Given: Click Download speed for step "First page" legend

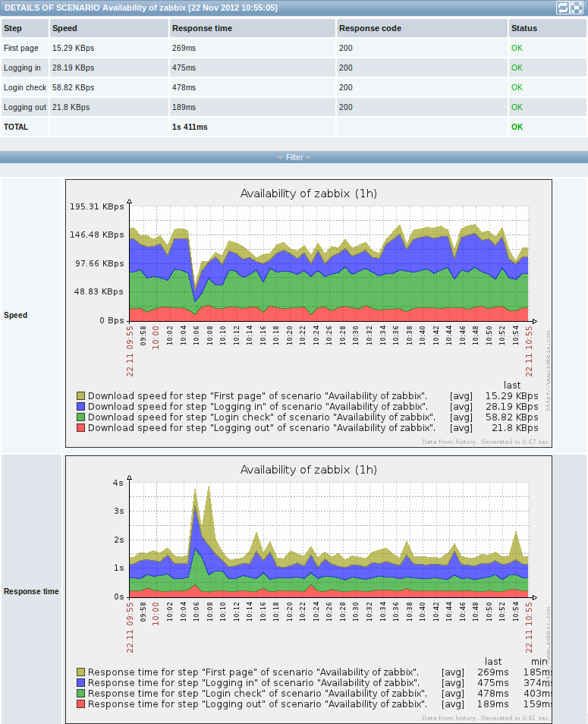Looking at the screenshot, I should click(257, 395).
